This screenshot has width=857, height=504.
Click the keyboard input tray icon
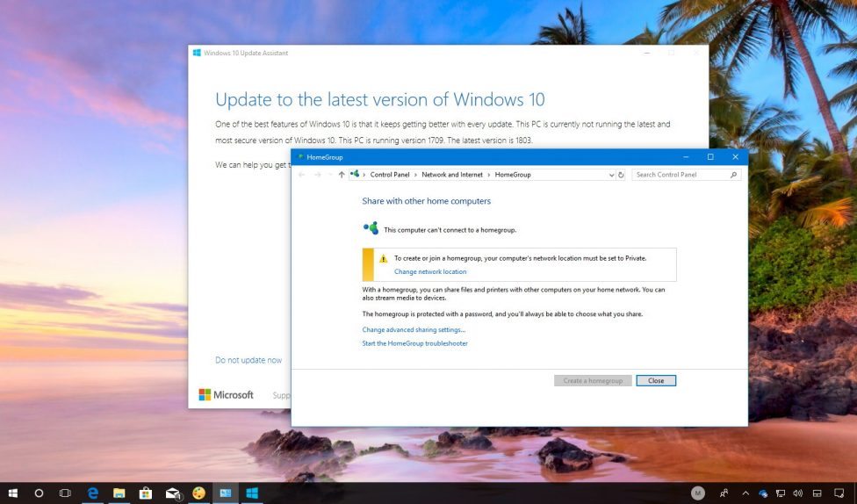pos(817,493)
